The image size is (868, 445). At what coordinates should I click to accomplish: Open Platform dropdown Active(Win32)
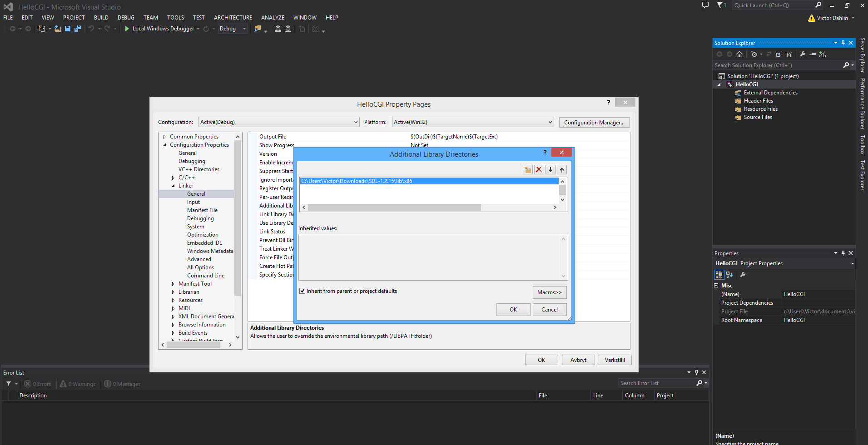pyautogui.click(x=473, y=122)
